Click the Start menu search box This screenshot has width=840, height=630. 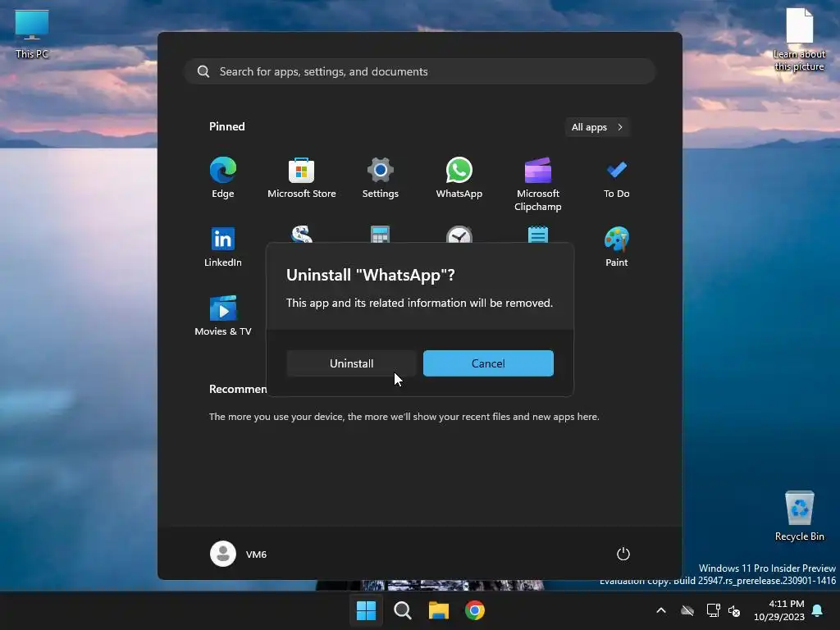[420, 71]
